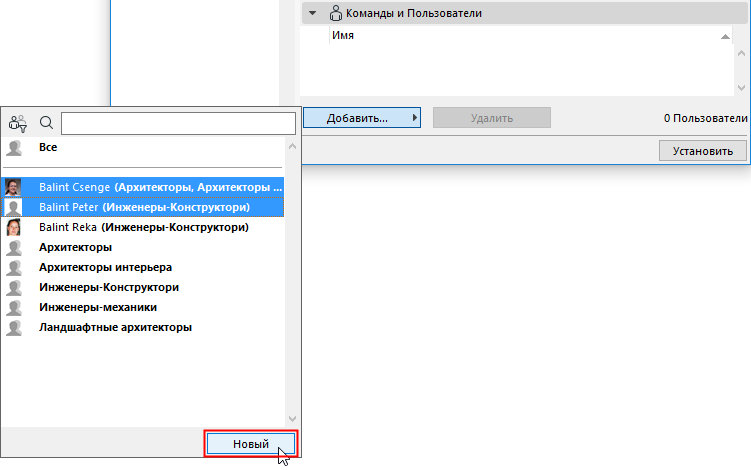
Task: Open the users and groups filter icon
Action: (x=18, y=124)
